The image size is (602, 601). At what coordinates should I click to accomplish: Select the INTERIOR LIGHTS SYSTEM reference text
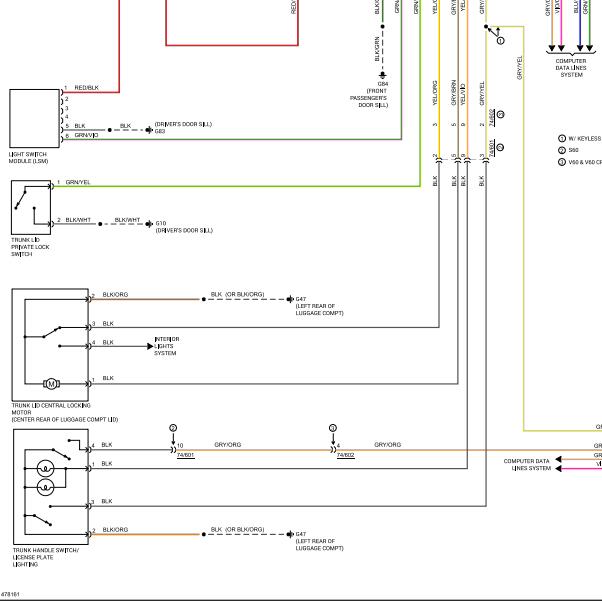click(167, 346)
